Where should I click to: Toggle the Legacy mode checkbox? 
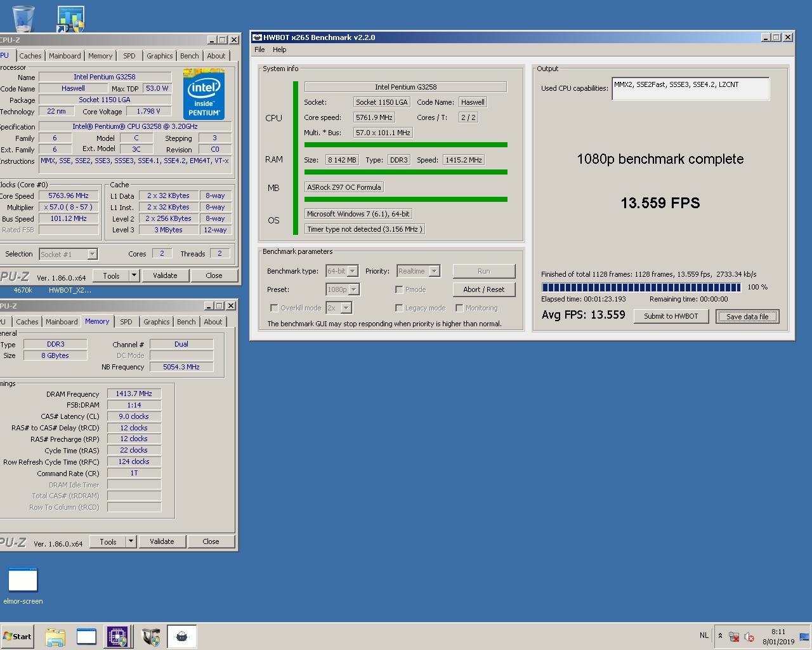point(399,308)
